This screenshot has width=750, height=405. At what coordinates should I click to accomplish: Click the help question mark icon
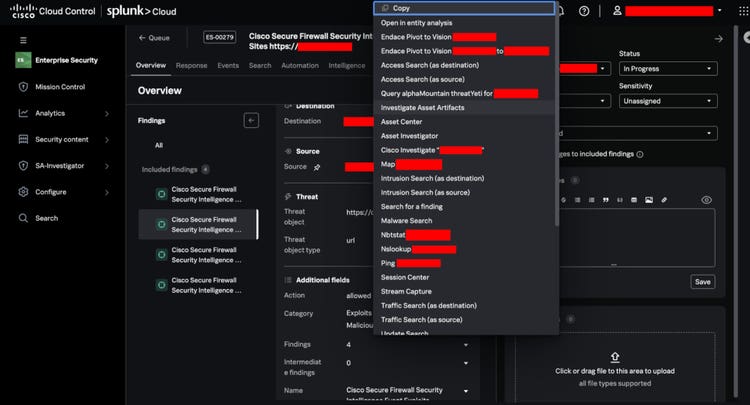tap(584, 11)
